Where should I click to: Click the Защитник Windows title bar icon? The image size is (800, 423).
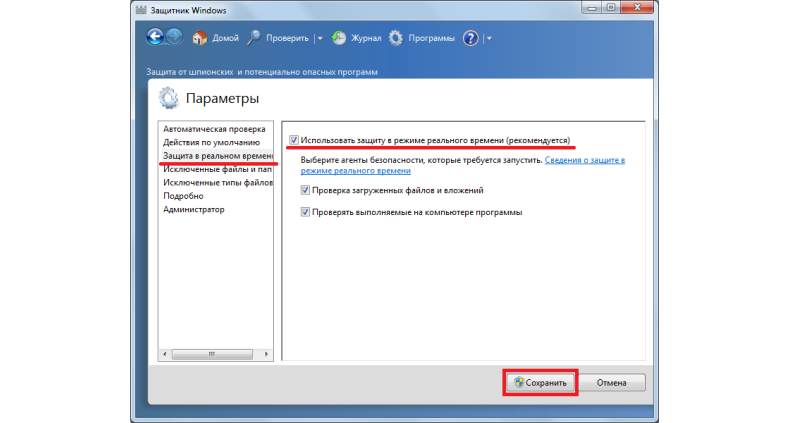[x=141, y=10]
